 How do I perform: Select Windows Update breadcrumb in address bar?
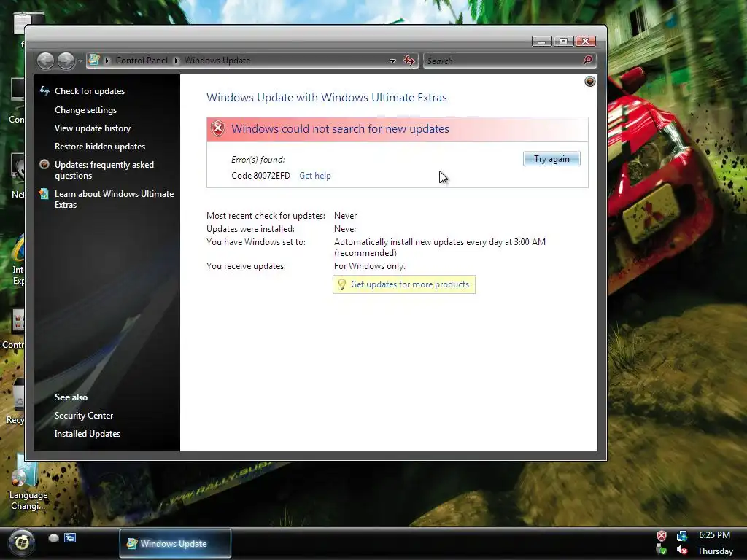[217, 61]
